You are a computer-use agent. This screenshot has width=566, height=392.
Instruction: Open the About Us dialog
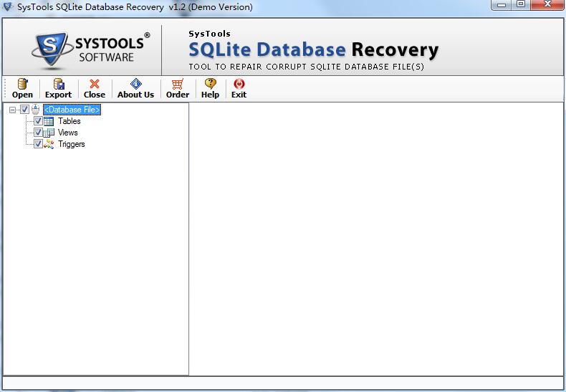click(x=135, y=88)
